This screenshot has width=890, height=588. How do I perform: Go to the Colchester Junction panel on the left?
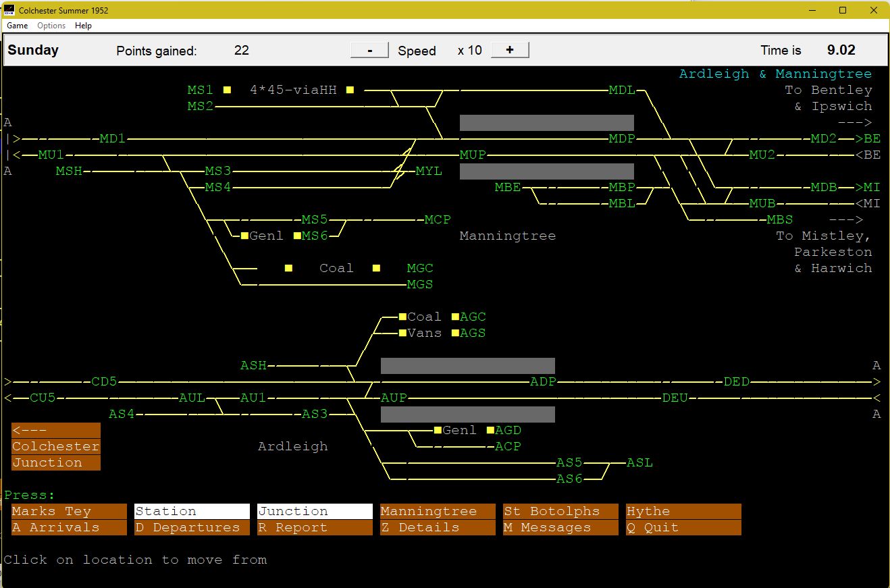56,446
